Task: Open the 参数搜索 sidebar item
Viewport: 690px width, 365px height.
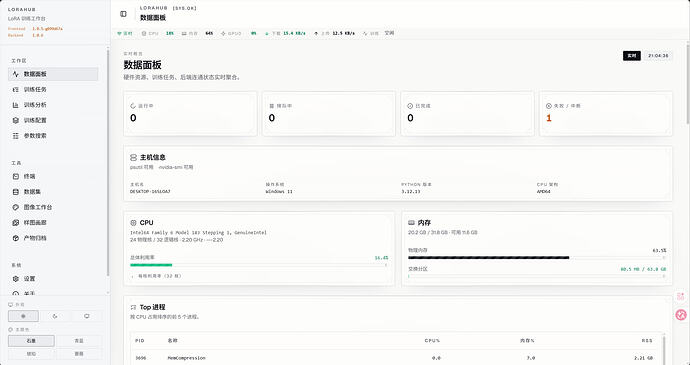Action: coord(53,136)
